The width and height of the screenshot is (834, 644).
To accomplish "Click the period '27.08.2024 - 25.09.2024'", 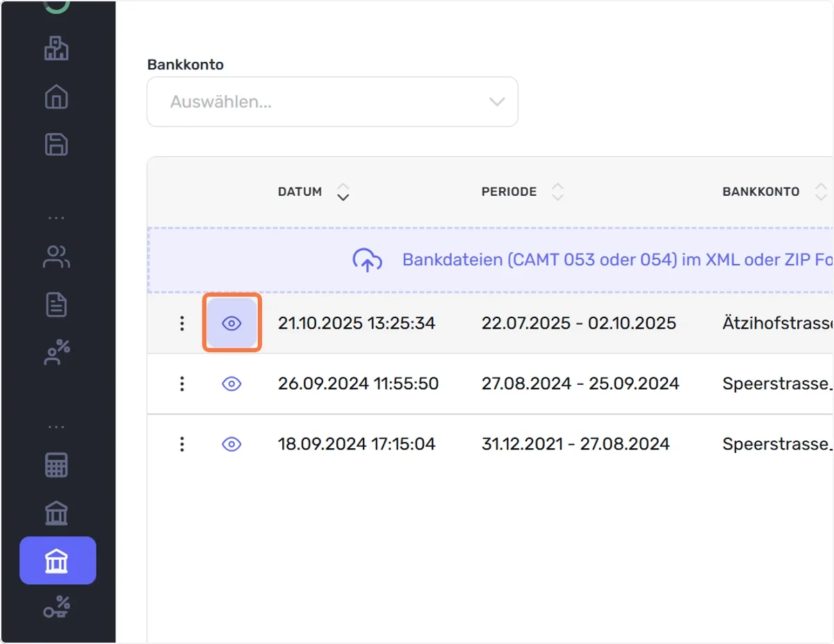I will coord(580,383).
